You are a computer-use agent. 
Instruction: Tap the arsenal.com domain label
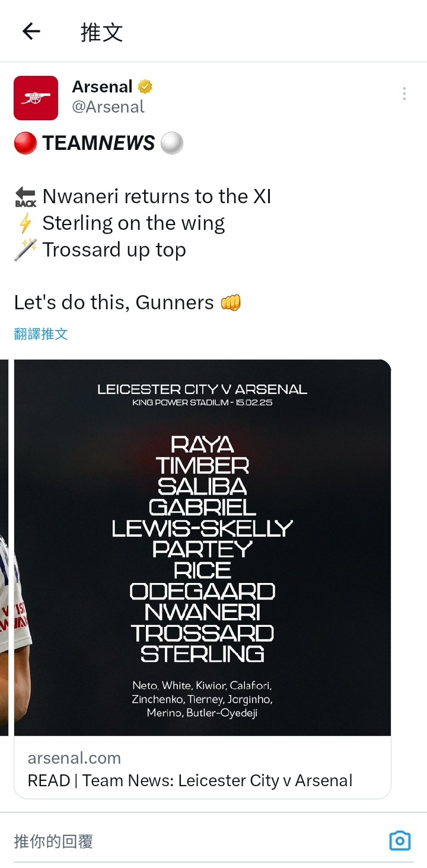coord(74,758)
